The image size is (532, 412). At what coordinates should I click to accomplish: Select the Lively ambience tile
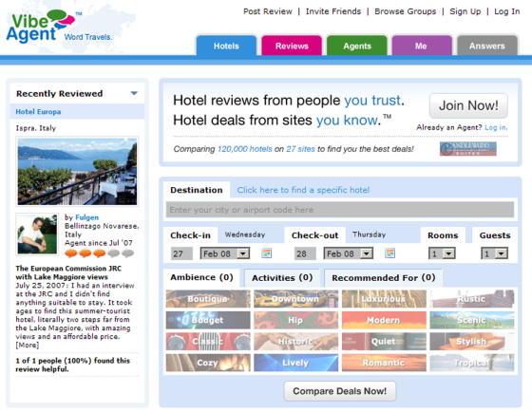(x=295, y=363)
